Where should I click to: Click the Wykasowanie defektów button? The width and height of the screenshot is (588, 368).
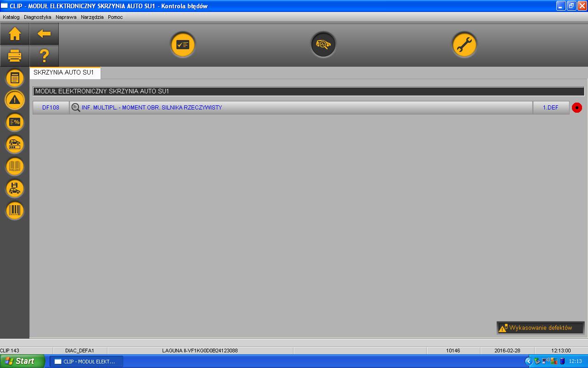click(x=540, y=328)
